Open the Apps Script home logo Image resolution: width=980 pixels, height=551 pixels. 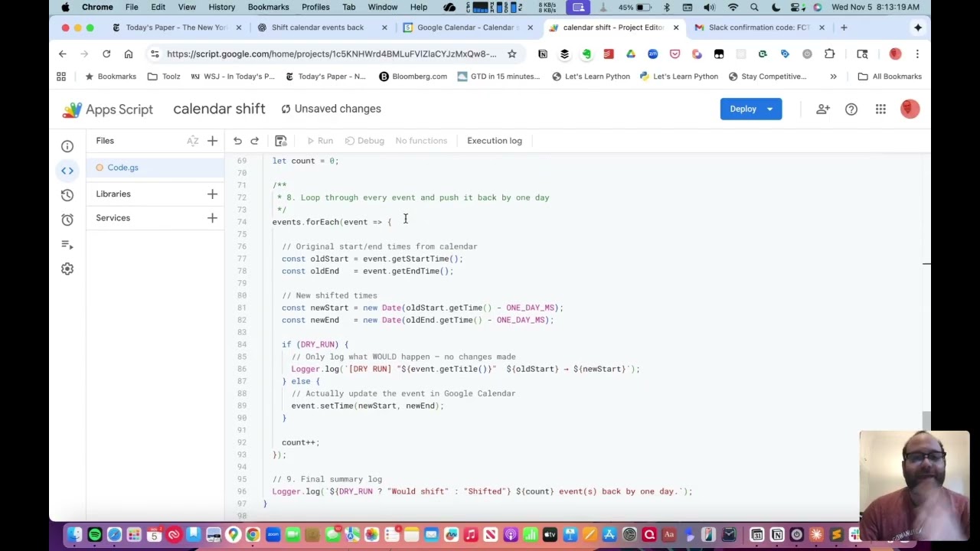point(108,109)
